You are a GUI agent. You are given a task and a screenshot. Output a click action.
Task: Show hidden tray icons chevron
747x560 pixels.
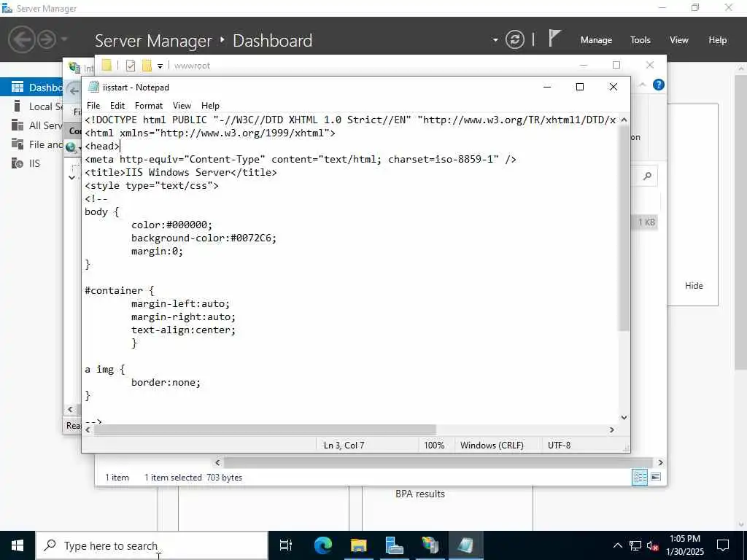click(x=617, y=545)
